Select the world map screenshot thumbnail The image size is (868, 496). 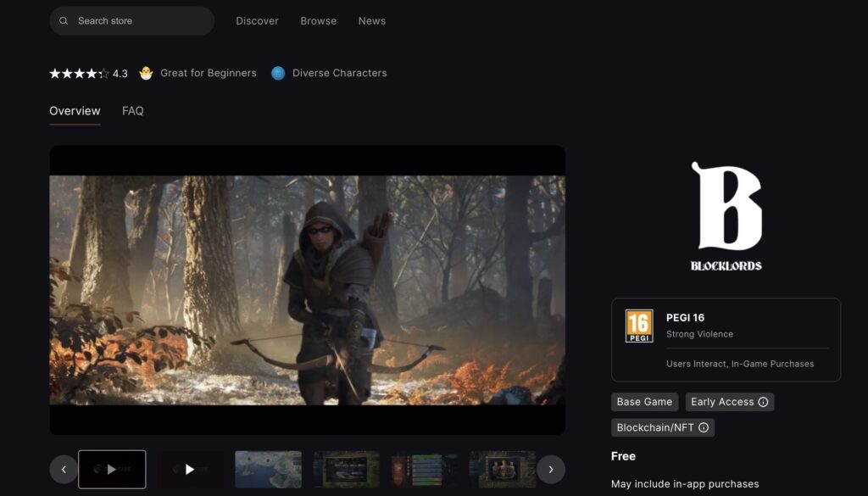pos(269,470)
